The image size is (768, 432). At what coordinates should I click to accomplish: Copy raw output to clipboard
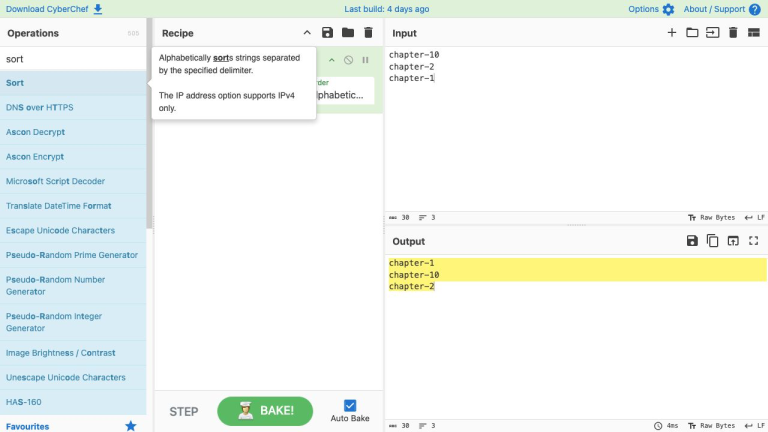click(713, 240)
